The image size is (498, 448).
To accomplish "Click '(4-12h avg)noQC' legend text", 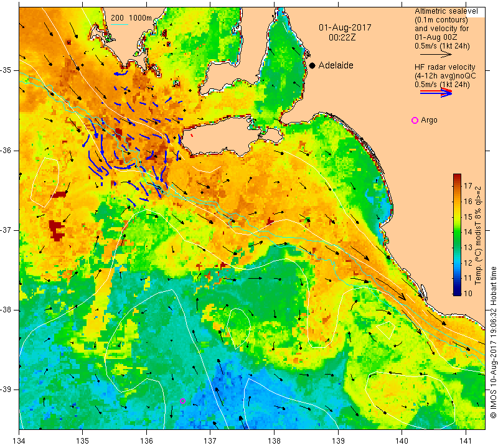I will click(445, 76).
